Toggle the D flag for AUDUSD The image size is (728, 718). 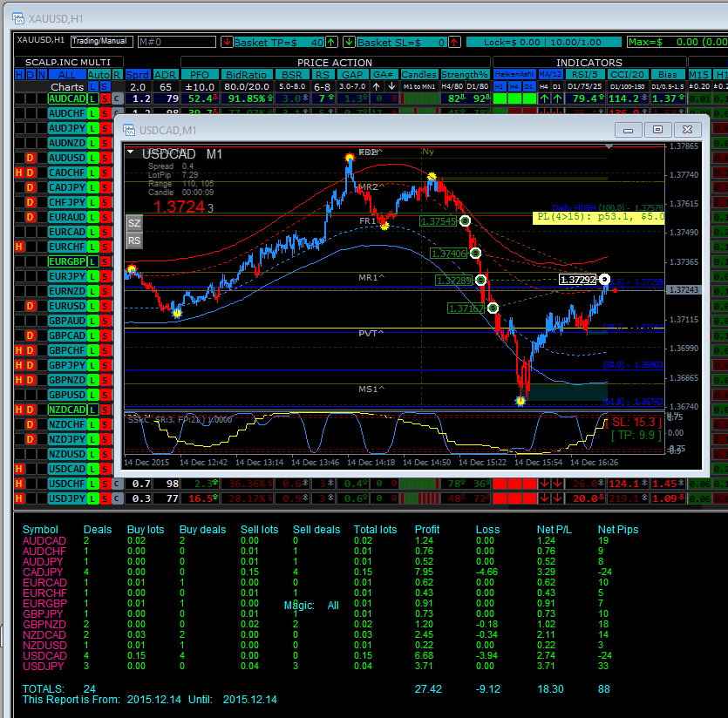coord(31,159)
